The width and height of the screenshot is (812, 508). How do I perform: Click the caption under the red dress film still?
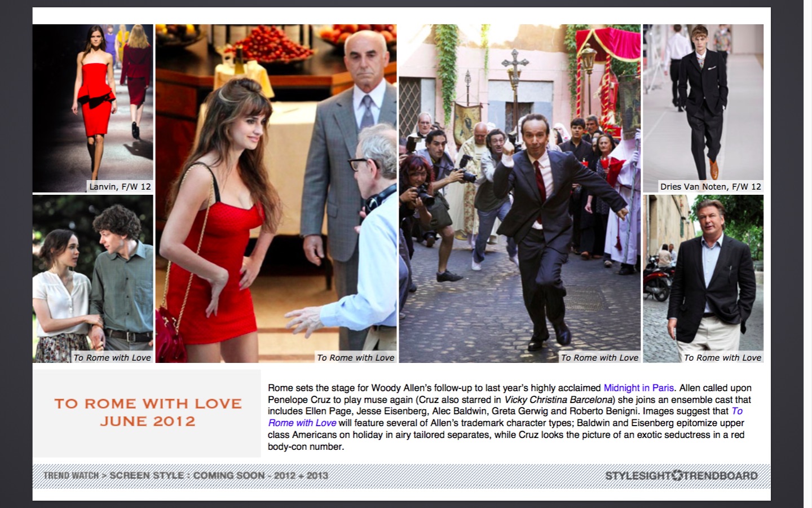[356, 357]
